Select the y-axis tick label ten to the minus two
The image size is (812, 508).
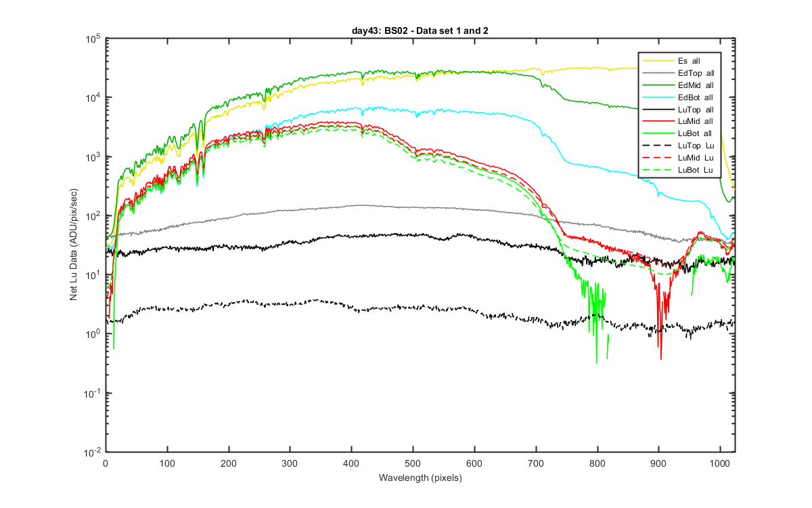point(93,451)
